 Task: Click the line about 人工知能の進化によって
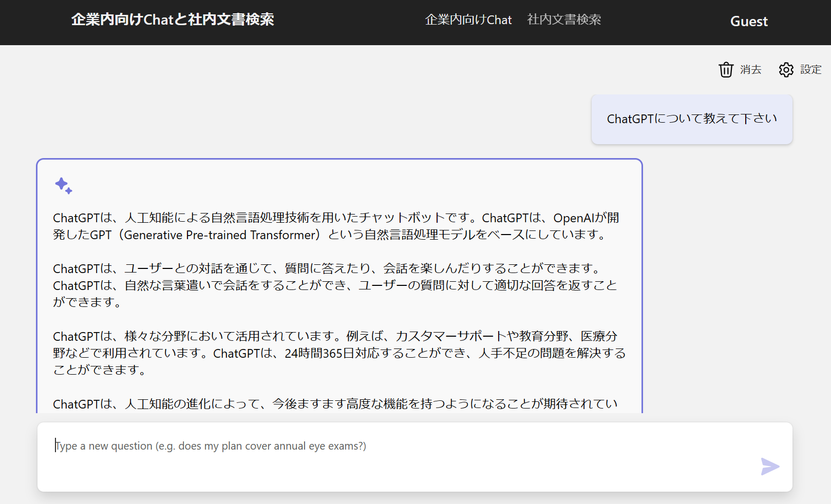[335, 404]
